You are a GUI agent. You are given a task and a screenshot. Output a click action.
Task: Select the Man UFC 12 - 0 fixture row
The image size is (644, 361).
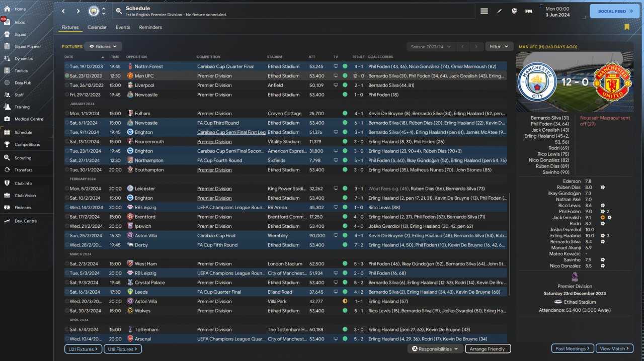click(286, 76)
